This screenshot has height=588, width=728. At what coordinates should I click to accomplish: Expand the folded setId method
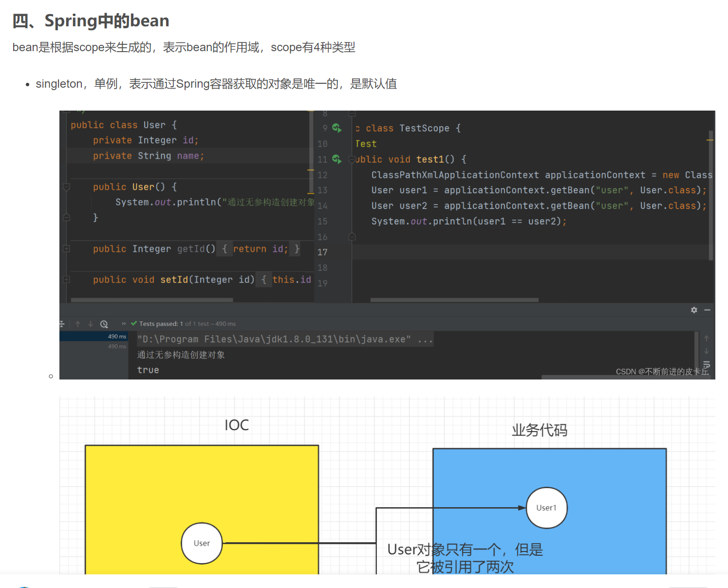pos(67,280)
